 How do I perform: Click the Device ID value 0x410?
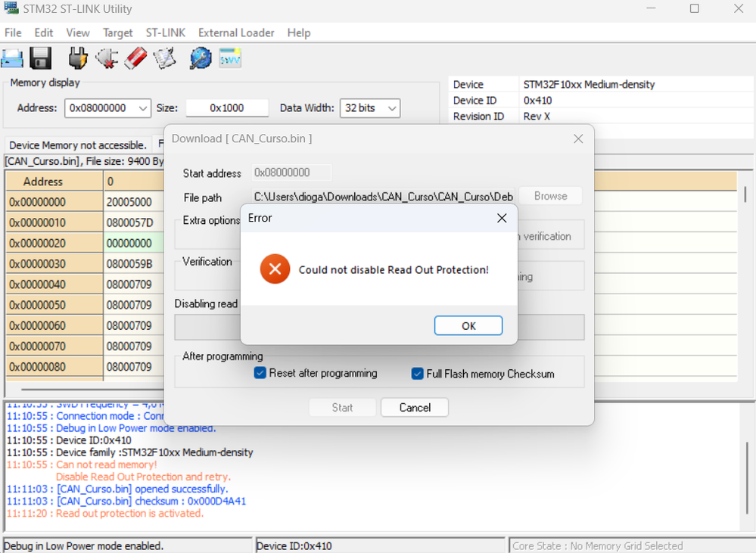(537, 101)
